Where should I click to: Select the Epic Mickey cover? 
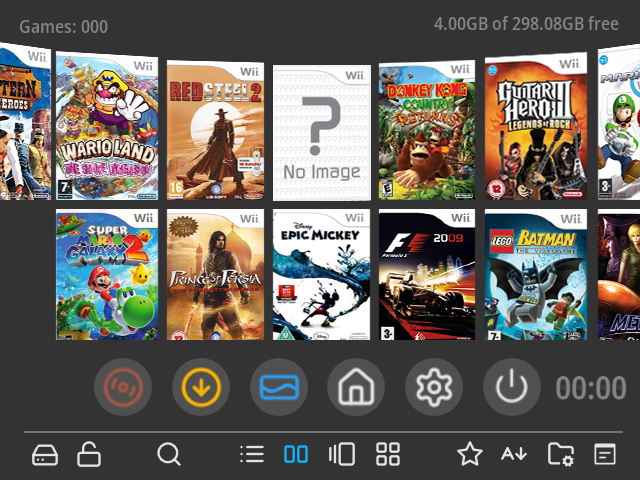[322, 275]
